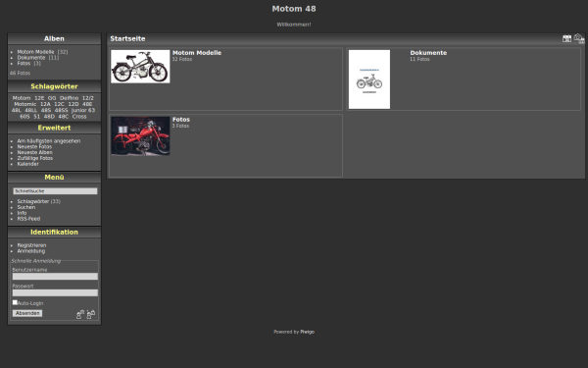
Task: Select Fotos [3] in Alben list
Action: pyautogui.click(x=24, y=63)
